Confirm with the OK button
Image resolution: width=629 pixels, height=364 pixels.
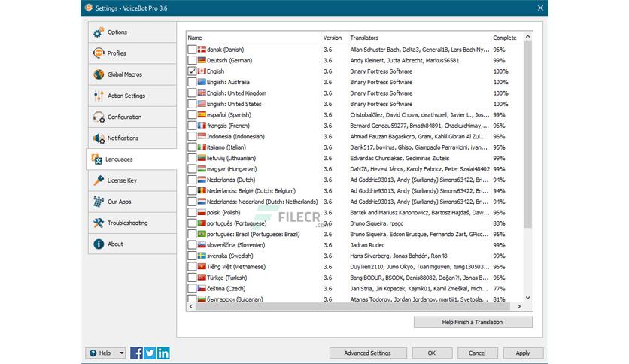[x=432, y=353]
